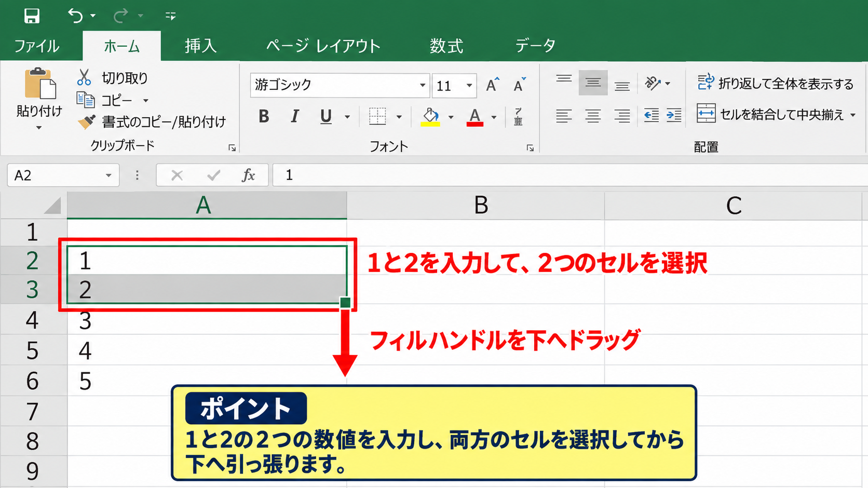Image resolution: width=868 pixels, height=488 pixels.
Task: Switch to the 数式 tab
Action: [446, 46]
